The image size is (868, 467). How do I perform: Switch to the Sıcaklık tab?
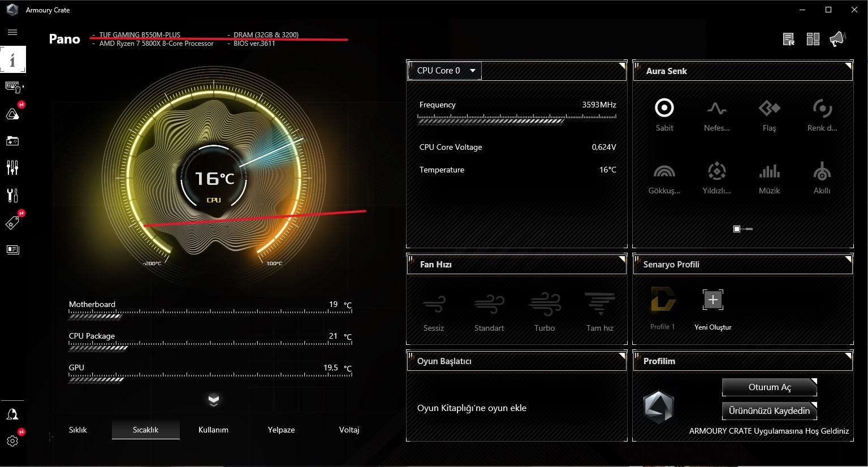pyautogui.click(x=146, y=430)
